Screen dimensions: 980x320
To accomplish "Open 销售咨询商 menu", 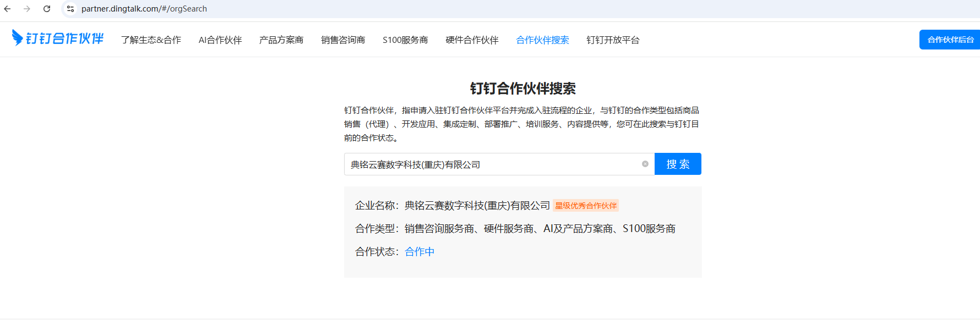I will pos(343,40).
